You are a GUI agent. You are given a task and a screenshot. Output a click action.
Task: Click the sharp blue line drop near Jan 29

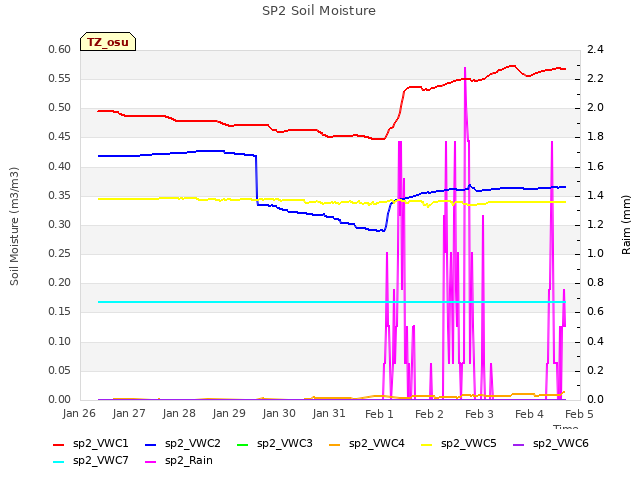click(256, 180)
